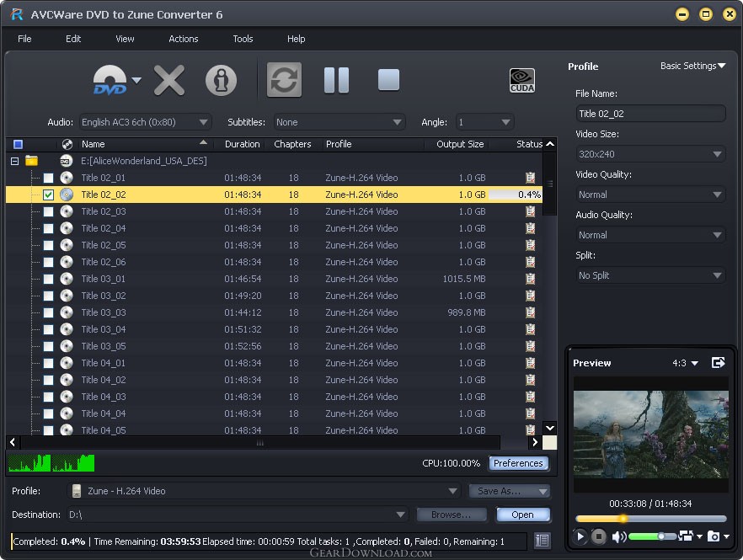Check the Title 03_01 checkbox

tap(48, 279)
